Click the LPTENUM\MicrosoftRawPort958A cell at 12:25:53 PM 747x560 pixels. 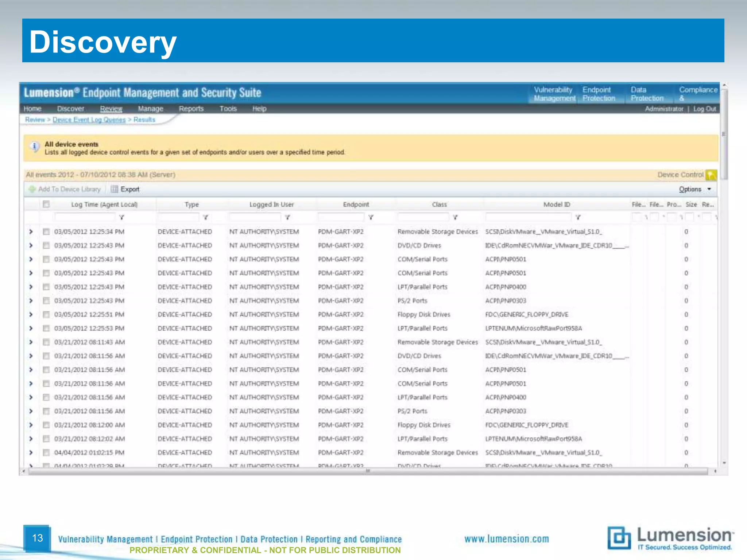click(533, 328)
